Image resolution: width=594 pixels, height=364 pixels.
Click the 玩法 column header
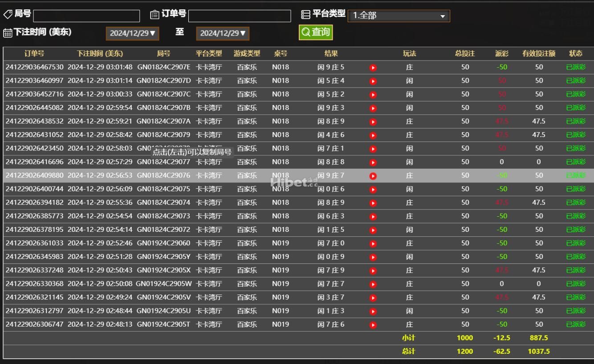tap(409, 53)
